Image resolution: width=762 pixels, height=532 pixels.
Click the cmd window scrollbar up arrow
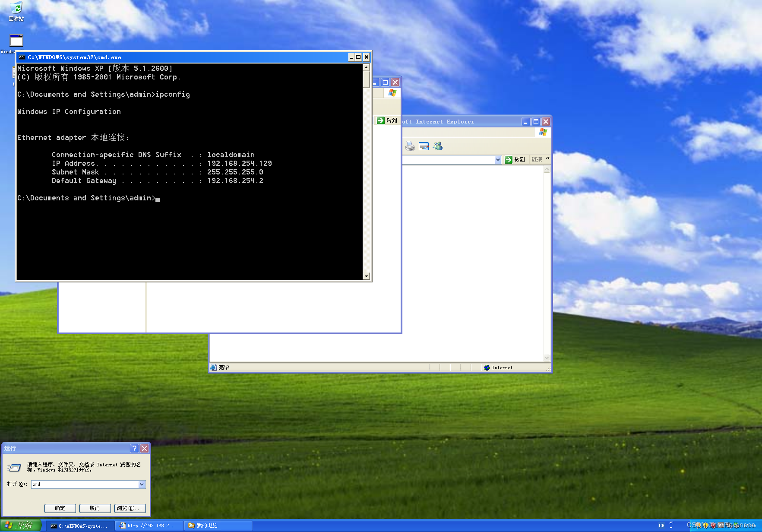(x=366, y=67)
